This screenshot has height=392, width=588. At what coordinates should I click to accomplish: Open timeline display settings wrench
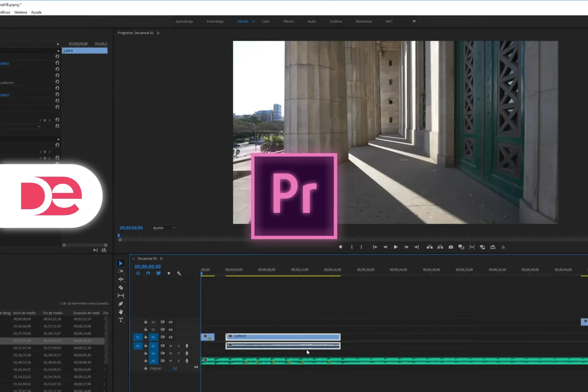179,273
